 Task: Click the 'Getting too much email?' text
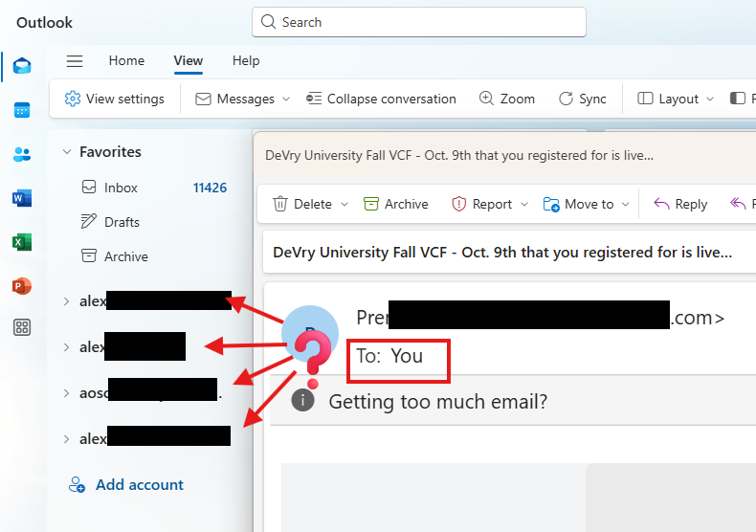pos(438,402)
